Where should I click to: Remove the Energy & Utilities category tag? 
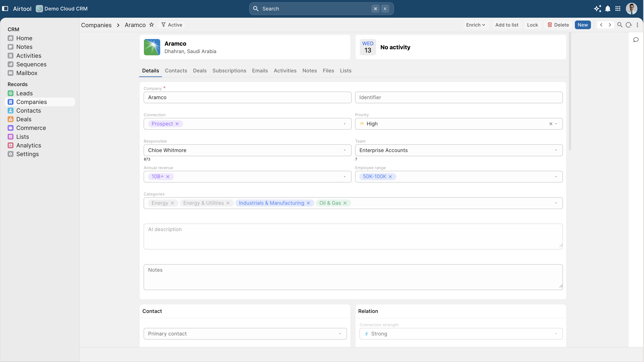point(228,203)
